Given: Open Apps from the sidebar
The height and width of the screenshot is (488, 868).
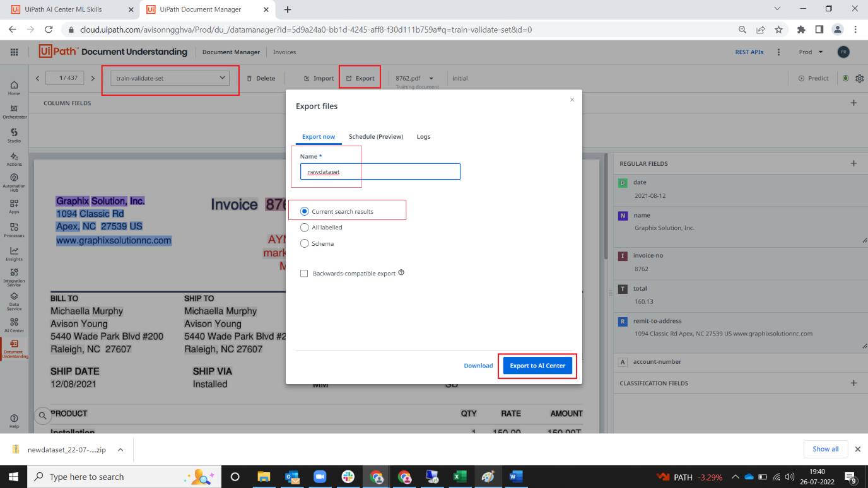Looking at the screenshot, I should click(14, 206).
